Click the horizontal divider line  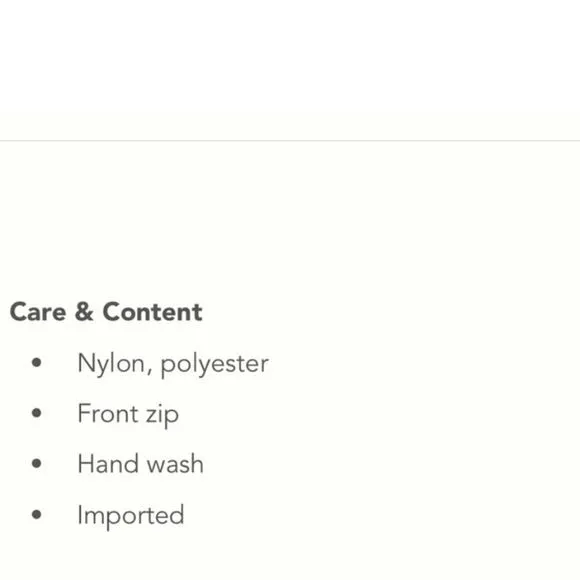[290, 141]
